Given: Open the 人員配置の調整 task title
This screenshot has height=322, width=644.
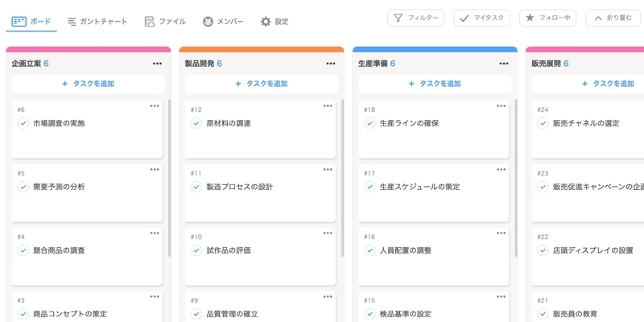Looking at the screenshot, I should [x=406, y=250].
